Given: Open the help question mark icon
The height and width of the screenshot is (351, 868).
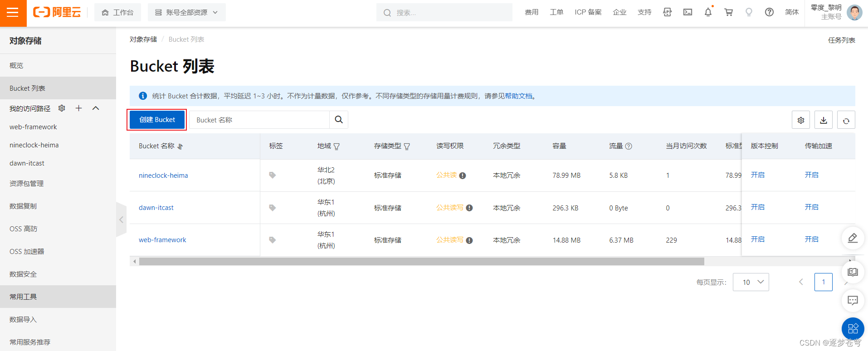Looking at the screenshot, I should [769, 12].
